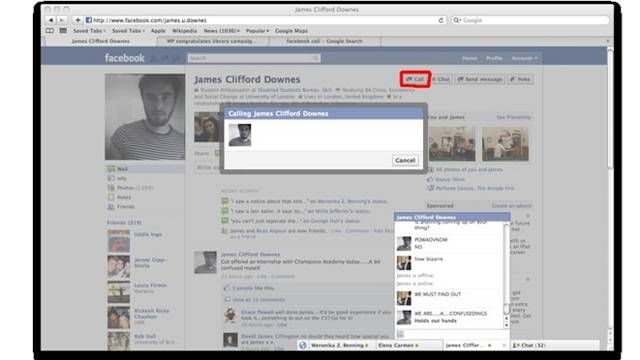Open the first Saved Tabs bookmark dropdown
This screenshot has height=360, width=640.
point(89,31)
